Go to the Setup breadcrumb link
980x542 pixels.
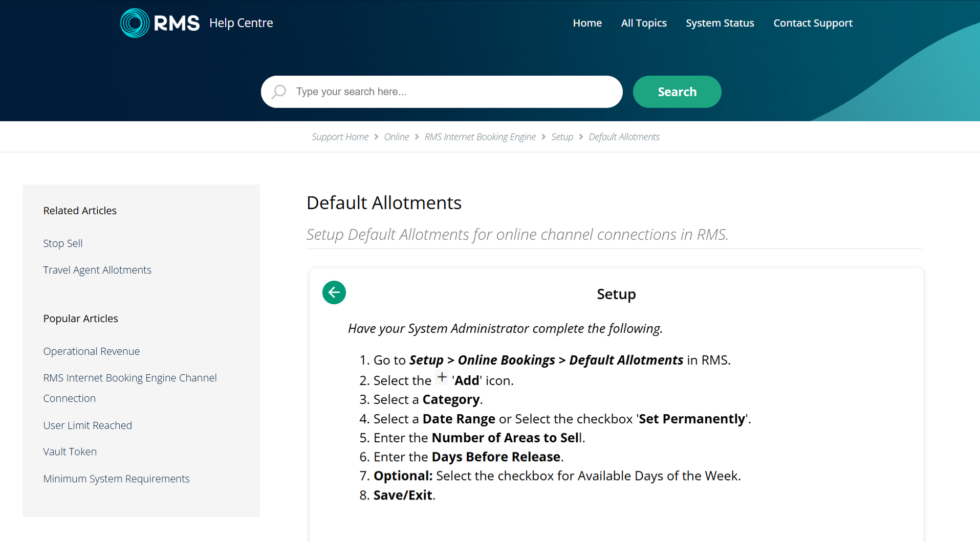[562, 137]
